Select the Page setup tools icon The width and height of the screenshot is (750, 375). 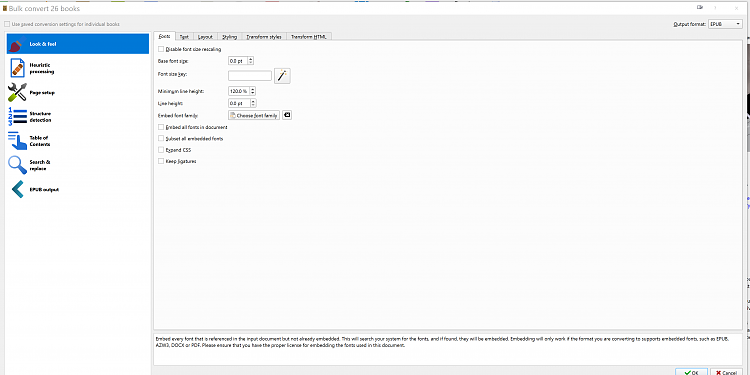click(17, 92)
